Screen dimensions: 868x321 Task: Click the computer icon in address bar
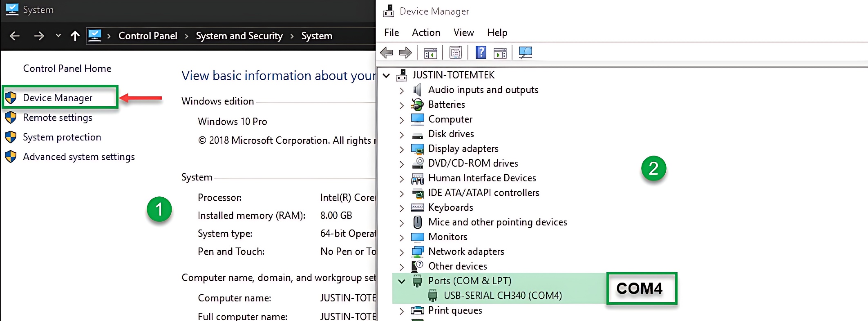95,36
